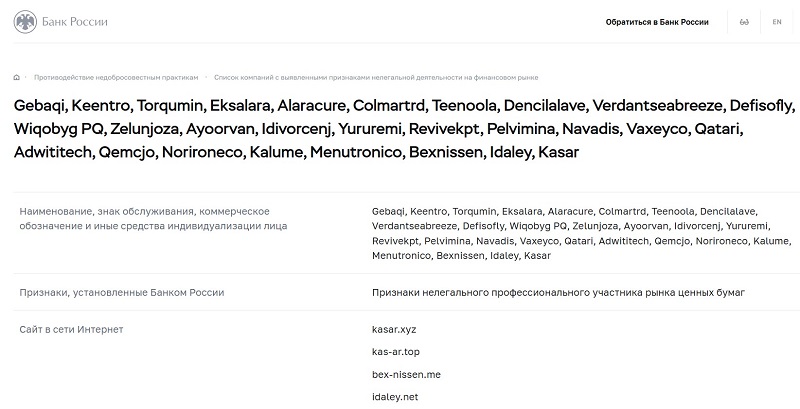
Task: Click the "Признаки нелегального профессионального участника" value
Action: click(558, 292)
